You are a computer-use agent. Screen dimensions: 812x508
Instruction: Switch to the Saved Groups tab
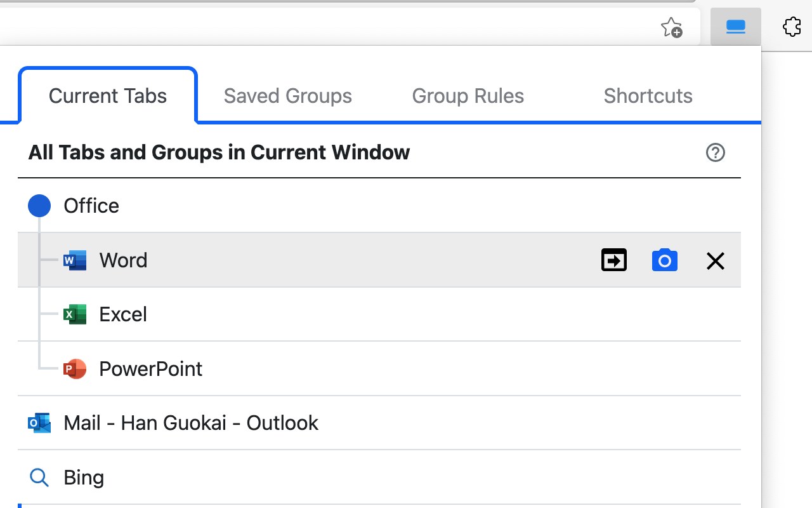(287, 96)
